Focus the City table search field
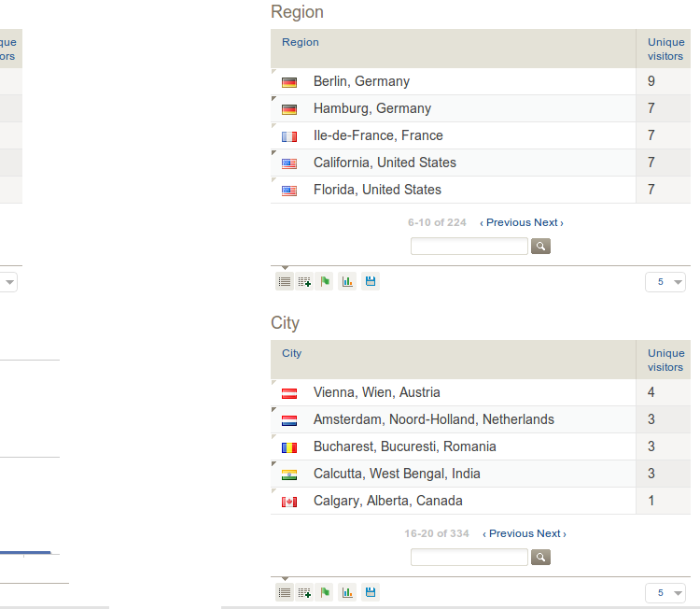This screenshot has height=609, width=700. pyautogui.click(x=469, y=558)
